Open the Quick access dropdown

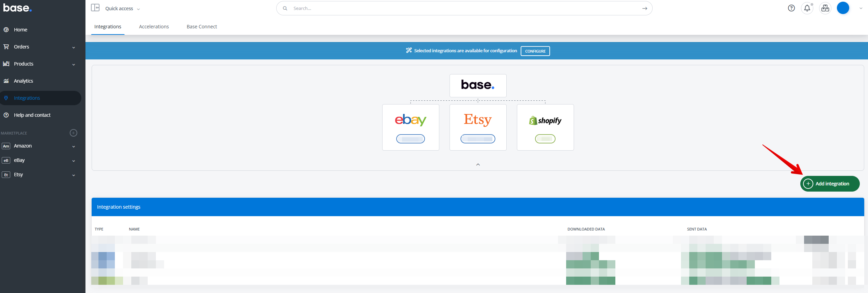coord(122,9)
